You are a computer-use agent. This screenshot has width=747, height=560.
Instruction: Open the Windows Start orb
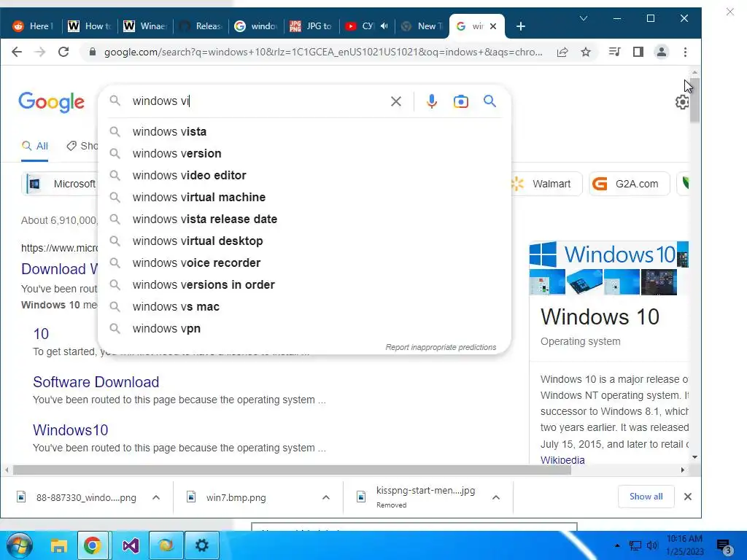(20, 545)
